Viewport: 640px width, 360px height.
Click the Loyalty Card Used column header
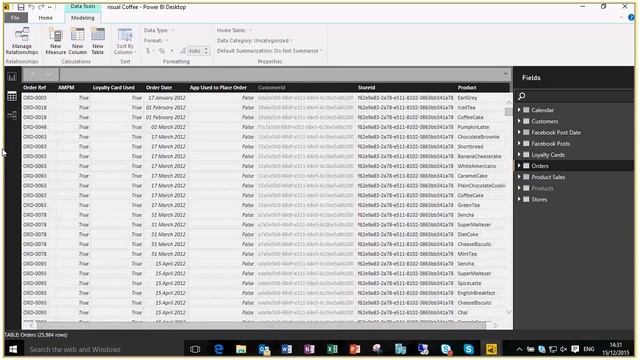113,87
